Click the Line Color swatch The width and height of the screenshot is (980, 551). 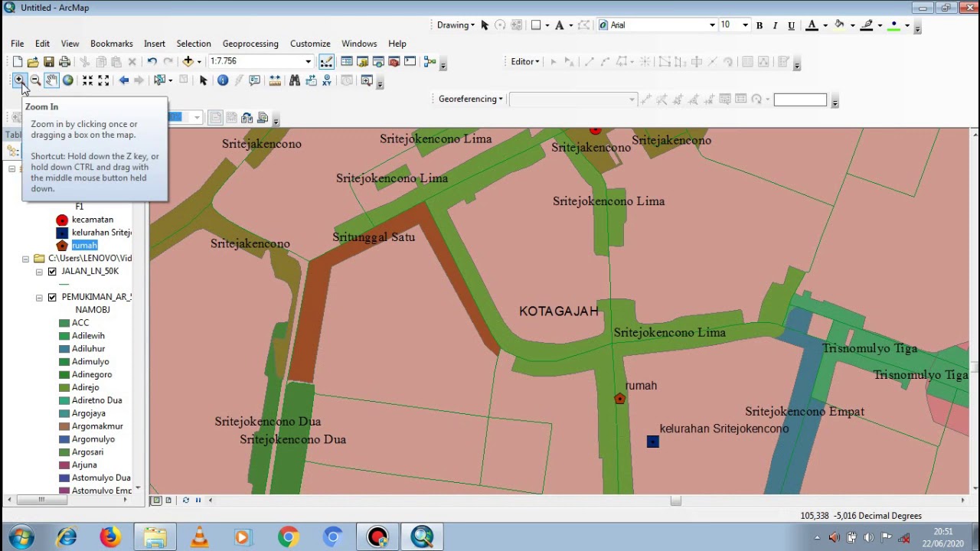pos(867,25)
